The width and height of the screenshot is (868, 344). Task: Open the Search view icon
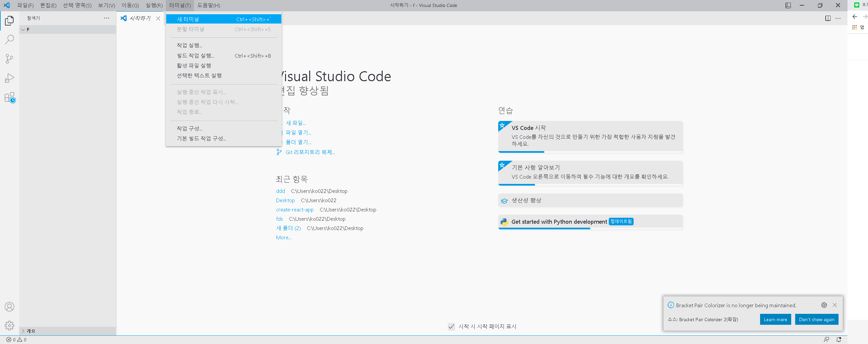(9, 40)
